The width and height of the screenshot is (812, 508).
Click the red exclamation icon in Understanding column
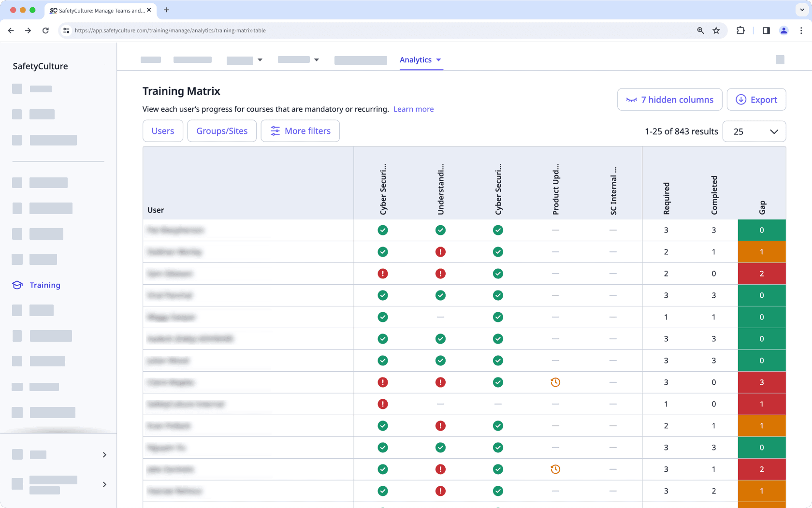point(440,252)
